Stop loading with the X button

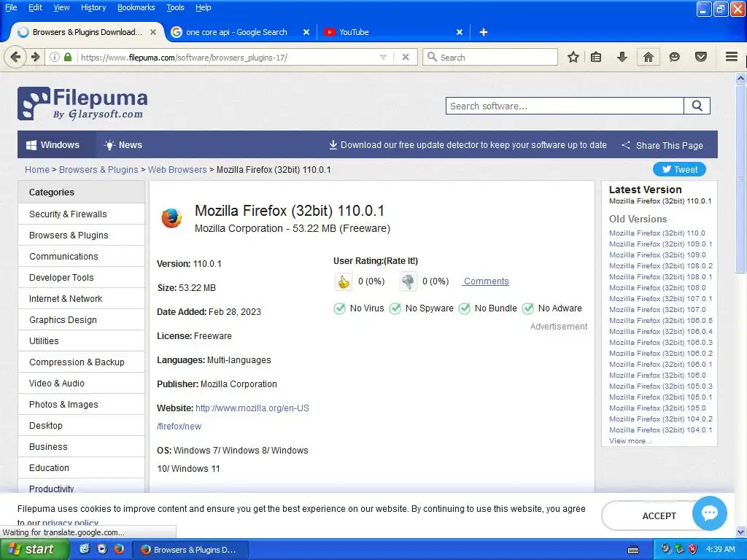pyautogui.click(x=406, y=57)
